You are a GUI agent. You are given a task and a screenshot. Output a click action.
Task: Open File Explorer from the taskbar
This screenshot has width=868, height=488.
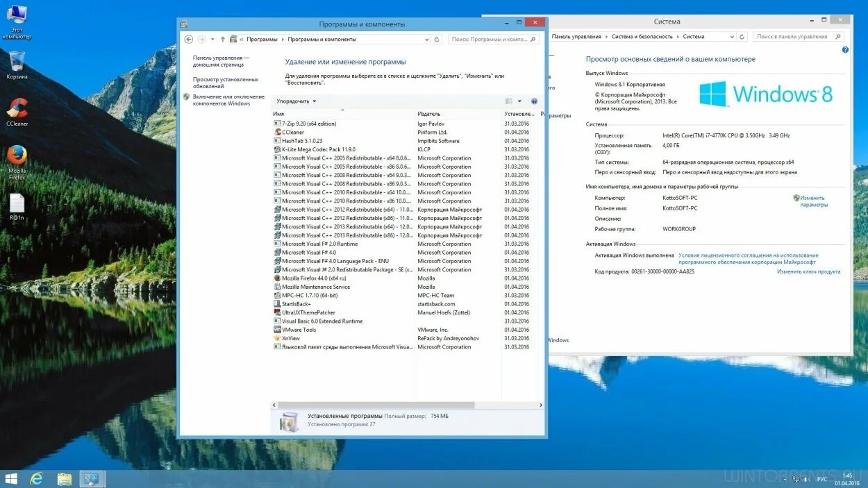[x=64, y=478]
